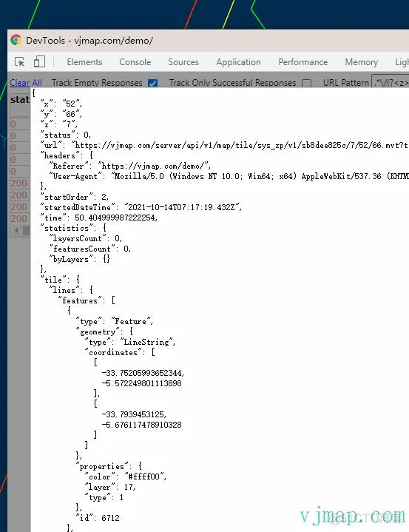Click the "type": "Feature" line
This screenshot has height=532, width=409.
tap(115, 321)
